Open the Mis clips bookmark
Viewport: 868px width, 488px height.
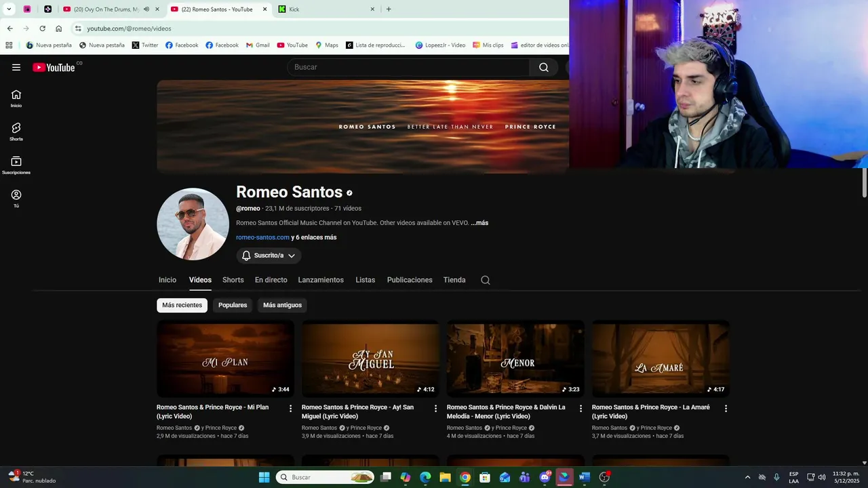pyautogui.click(x=488, y=45)
